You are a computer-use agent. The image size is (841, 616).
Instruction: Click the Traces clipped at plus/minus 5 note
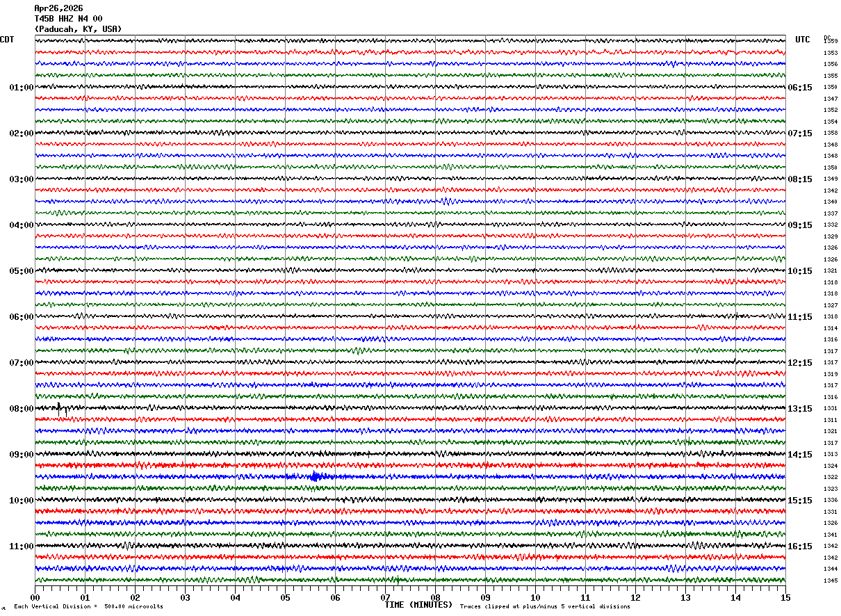tap(545, 607)
